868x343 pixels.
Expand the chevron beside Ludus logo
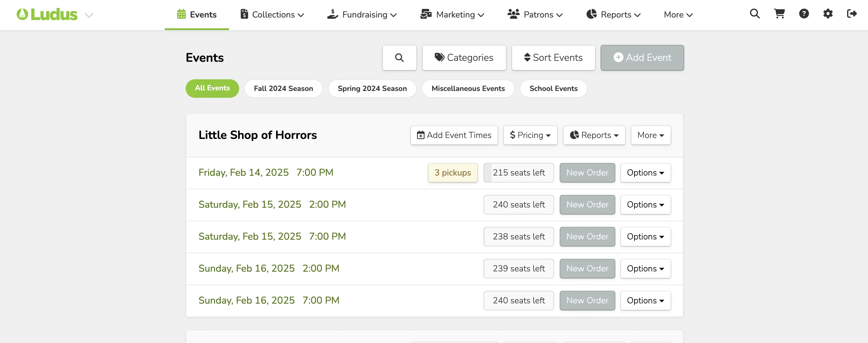click(89, 15)
